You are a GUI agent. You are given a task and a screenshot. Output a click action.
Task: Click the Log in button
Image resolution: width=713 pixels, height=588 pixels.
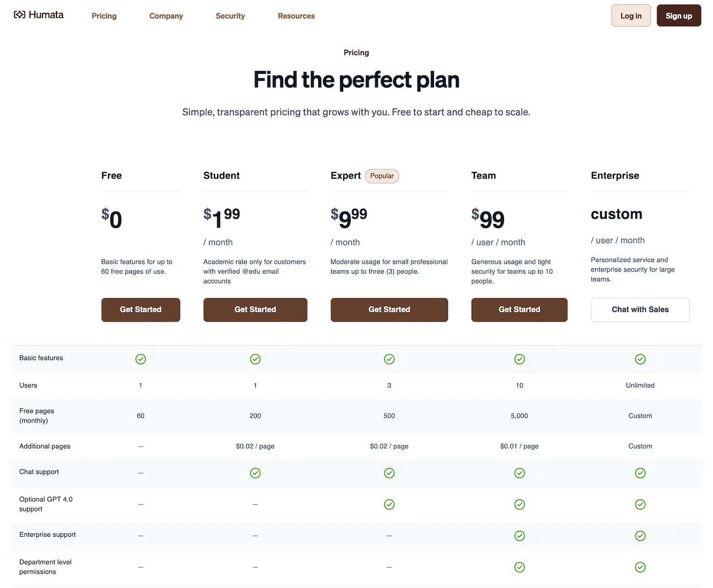coord(631,15)
